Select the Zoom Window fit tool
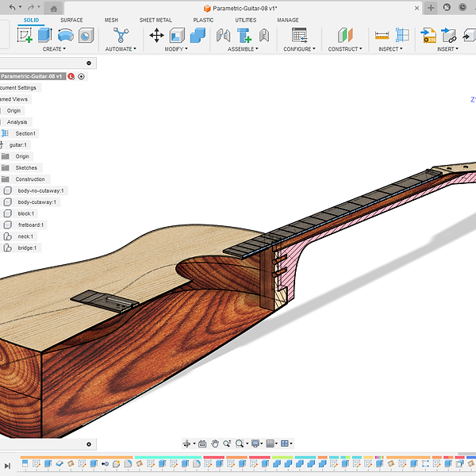 click(x=240, y=443)
